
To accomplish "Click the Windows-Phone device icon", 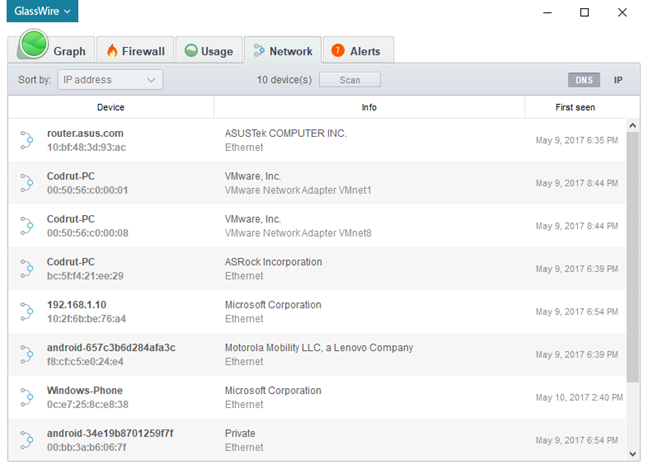I will (x=27, y=398).
